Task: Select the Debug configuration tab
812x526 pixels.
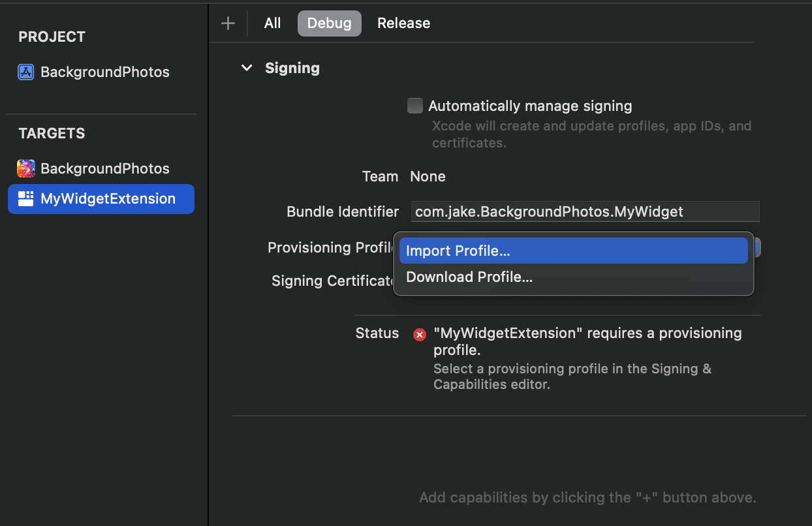Action: coord(329,23)
